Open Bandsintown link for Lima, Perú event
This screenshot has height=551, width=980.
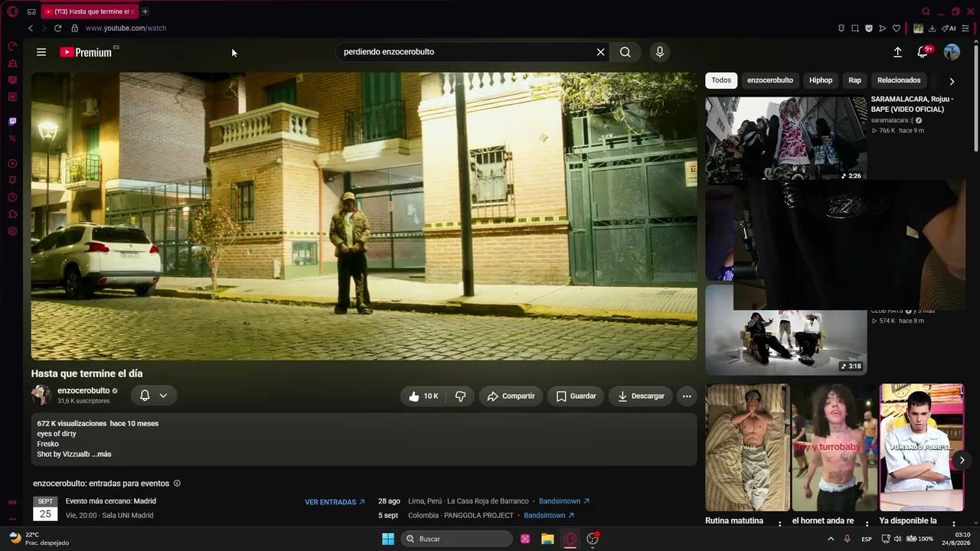coord(564,501)
